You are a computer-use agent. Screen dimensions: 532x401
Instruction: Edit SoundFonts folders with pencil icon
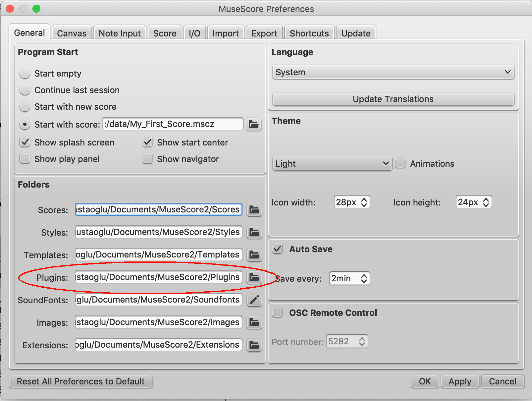coord(254,300)
